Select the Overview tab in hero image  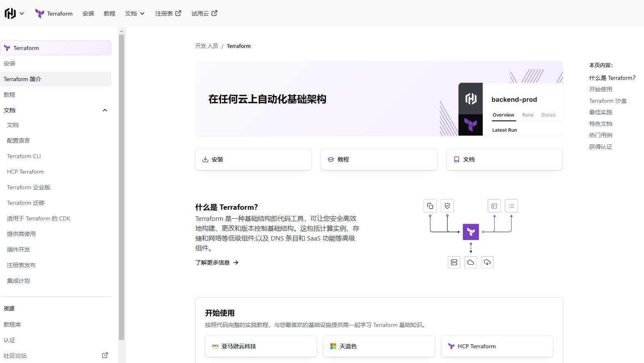click(503, 115)
